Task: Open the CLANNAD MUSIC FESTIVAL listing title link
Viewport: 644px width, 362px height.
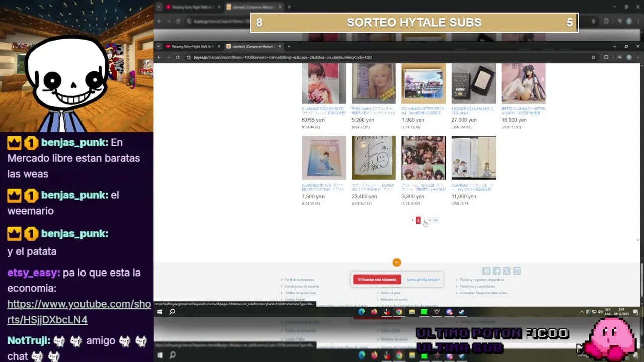Action: (323, 187)
